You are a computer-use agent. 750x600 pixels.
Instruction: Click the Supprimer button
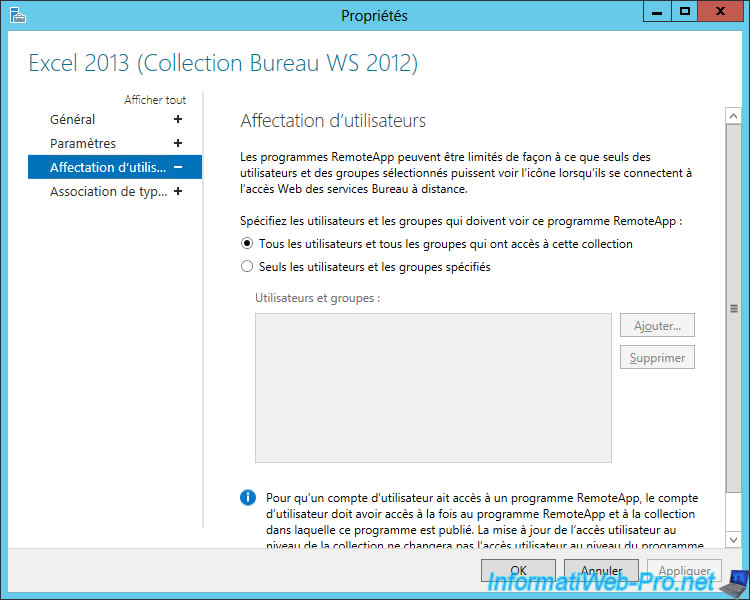pyautogui.click(x=657, y=357)
